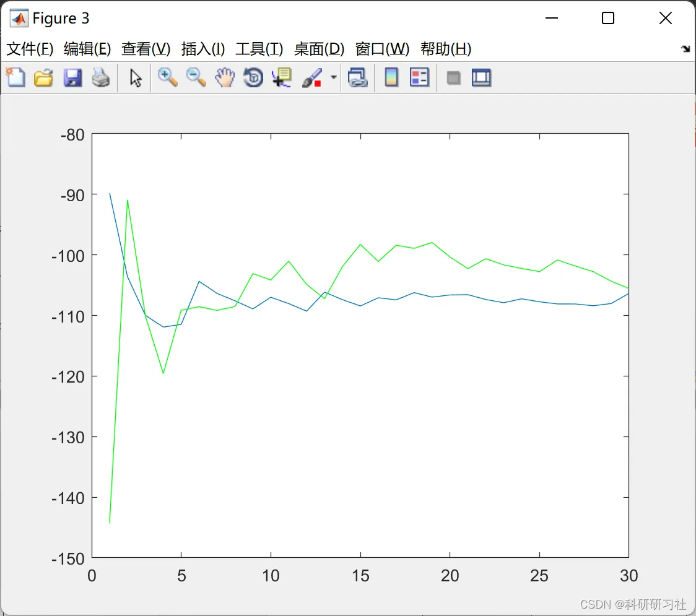
Task: Activate the Zoom In tool
Action: [x=167, y=77]
